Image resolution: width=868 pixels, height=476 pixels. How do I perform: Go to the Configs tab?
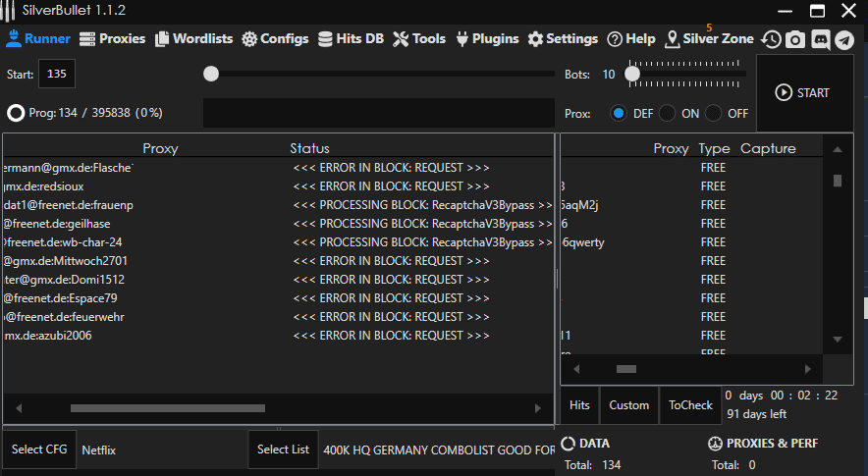click(x=275, y=38)
